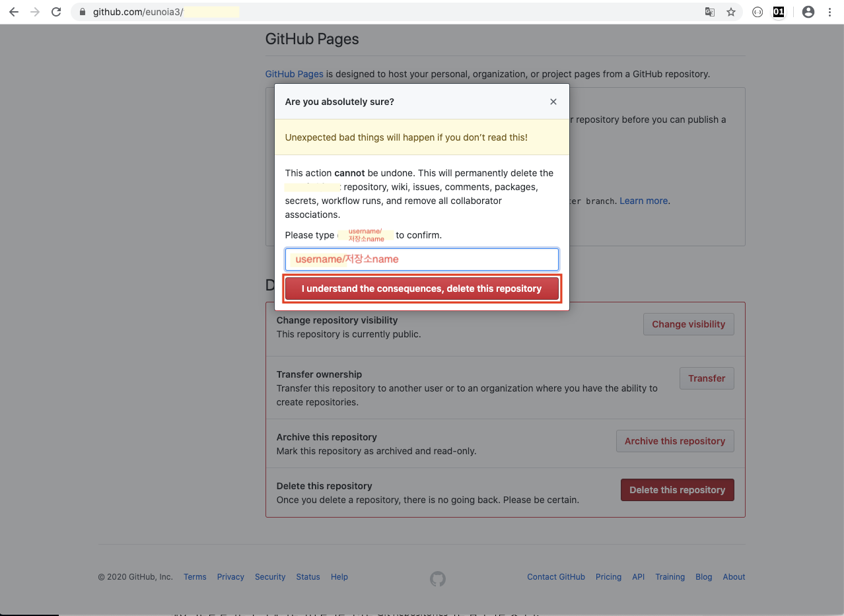Click the 01 extension icon
The width and height of the screenshot is (844, 616).
point(779,12)
